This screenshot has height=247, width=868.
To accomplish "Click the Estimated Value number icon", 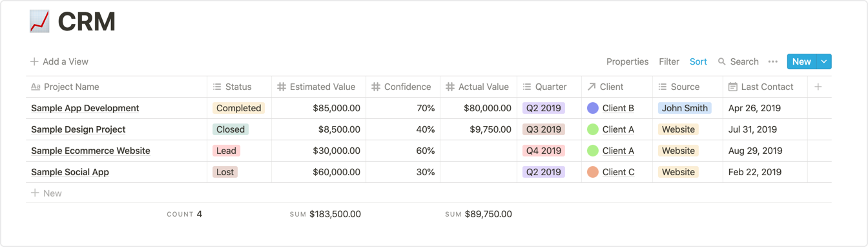I will click(282, 87).
